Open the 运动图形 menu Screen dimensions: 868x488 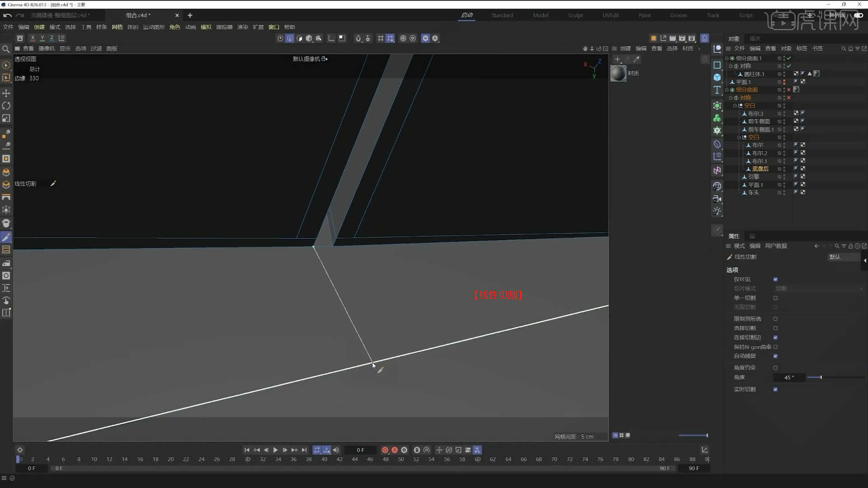[154, 27]
